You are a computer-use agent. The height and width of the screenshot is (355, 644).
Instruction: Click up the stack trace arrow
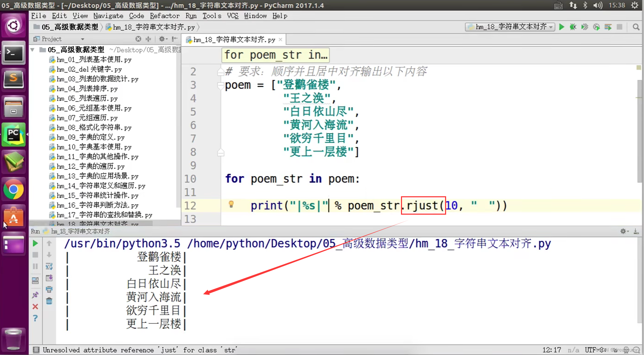pyautogui.click(x=49, y=243)
